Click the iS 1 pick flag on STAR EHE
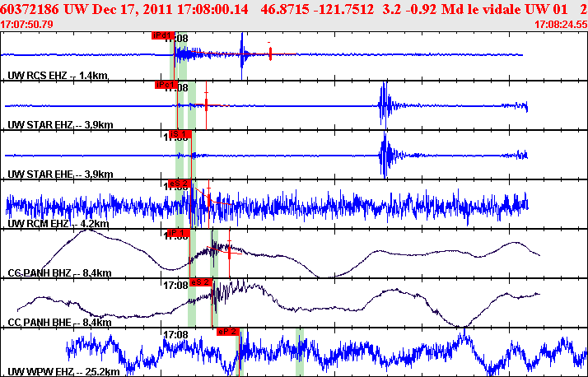The width and height of the screenshot is (588, 377). click(x=180, y=134)
